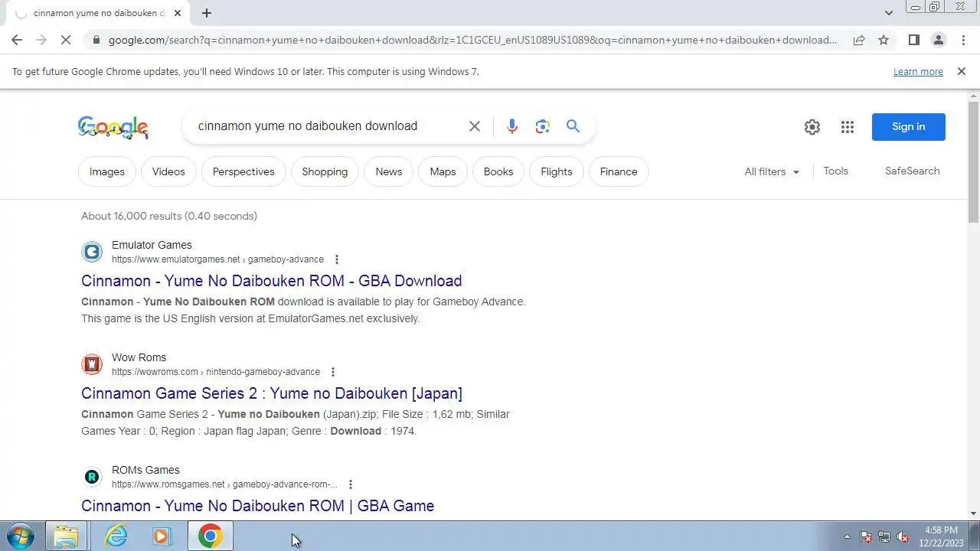Show hidden system tray icons
This screenshot has height=551, width=980.
coord(847,537)
